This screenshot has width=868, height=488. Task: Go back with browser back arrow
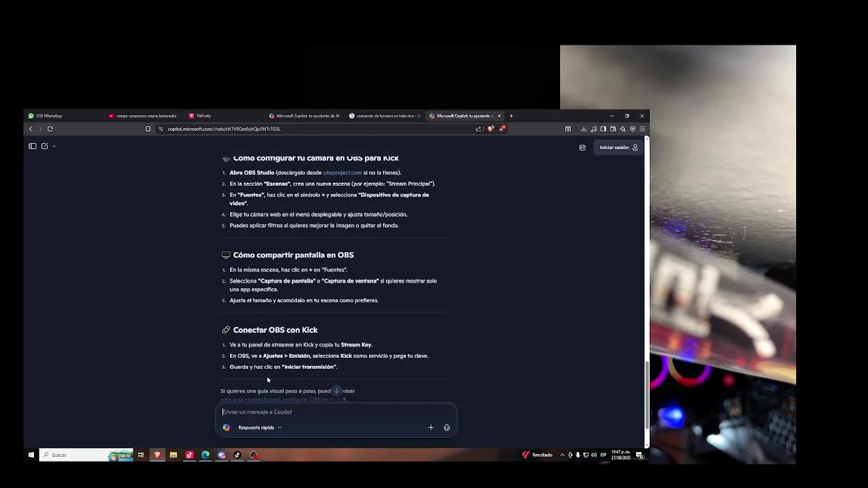coord(31,129)
